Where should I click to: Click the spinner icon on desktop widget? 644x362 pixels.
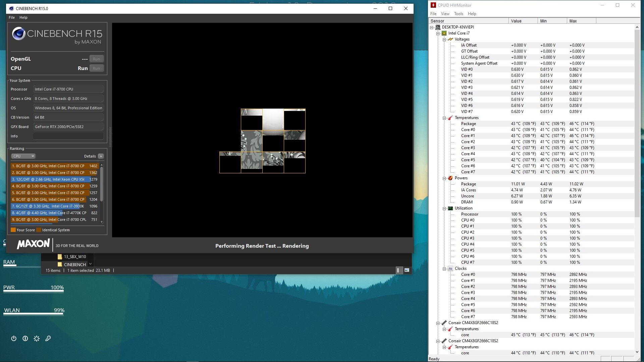tap(37, 338)
